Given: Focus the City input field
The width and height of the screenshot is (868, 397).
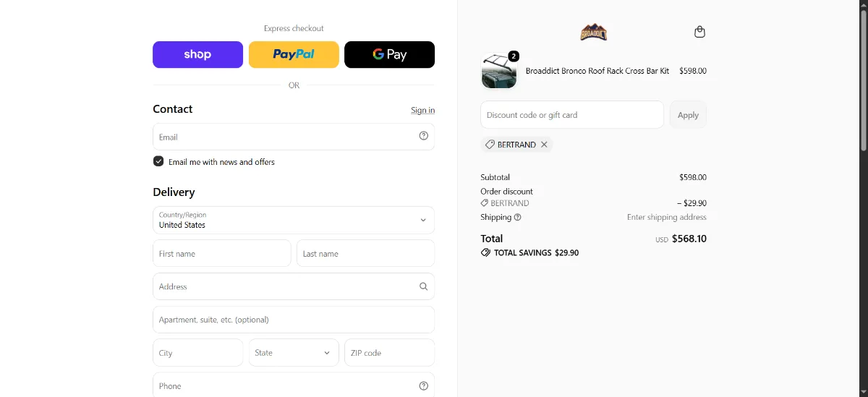Looking at the screenshot, I should (x=197, y=353).
